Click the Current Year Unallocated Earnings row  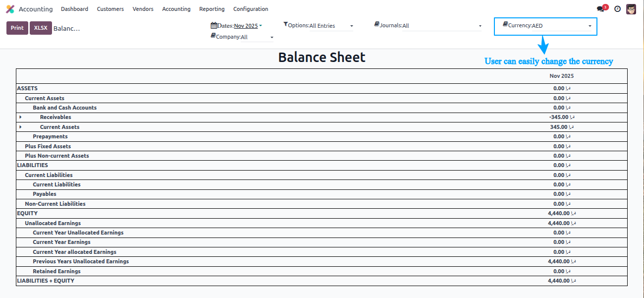[x=322, y=233]
